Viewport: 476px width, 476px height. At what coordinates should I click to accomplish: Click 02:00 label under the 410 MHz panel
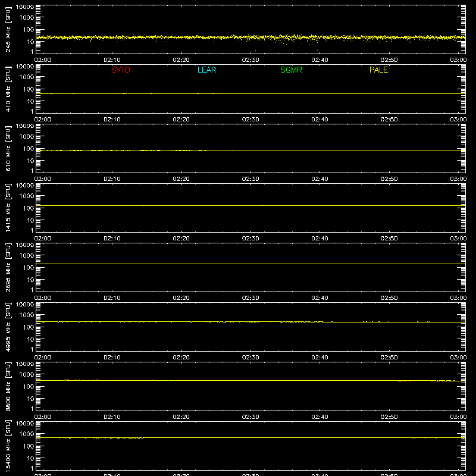click(43, 120)
